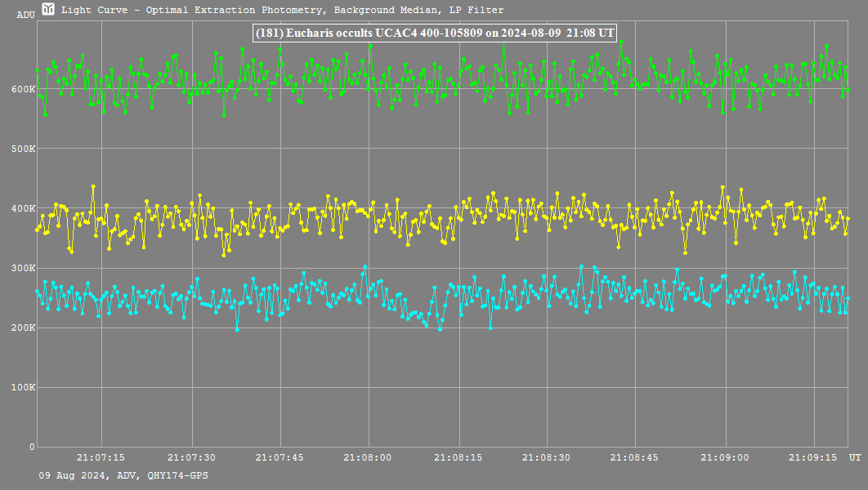
Task: Click the 400K y-axis label
Action: point(22,208)
